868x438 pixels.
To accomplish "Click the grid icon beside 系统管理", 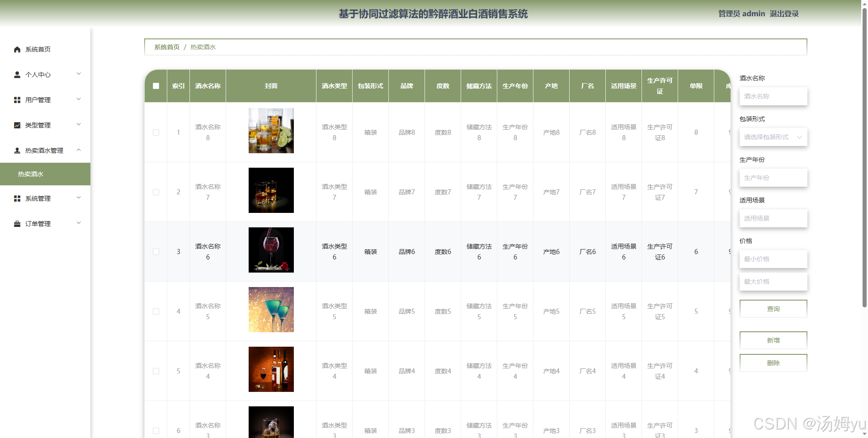I will tap(17, 198).
